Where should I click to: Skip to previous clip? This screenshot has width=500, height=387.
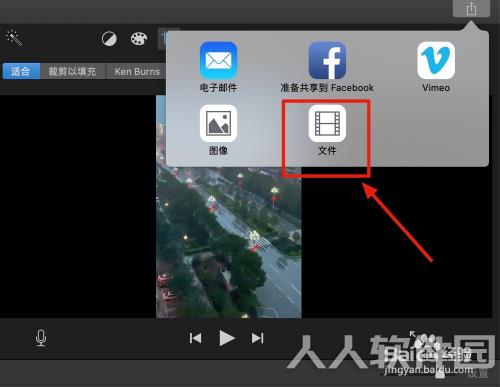click(195, 338)
